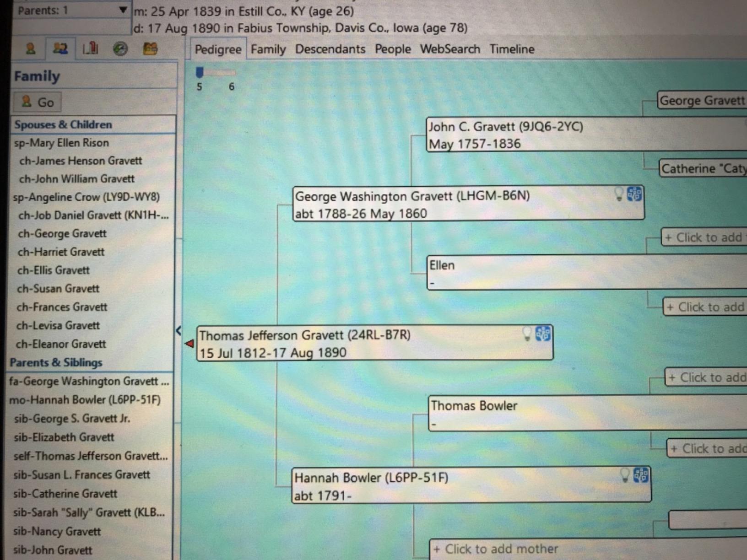Click Click to add box above Thomas Bowler
The width and height of the screenshot is (747, 560).
706,377
